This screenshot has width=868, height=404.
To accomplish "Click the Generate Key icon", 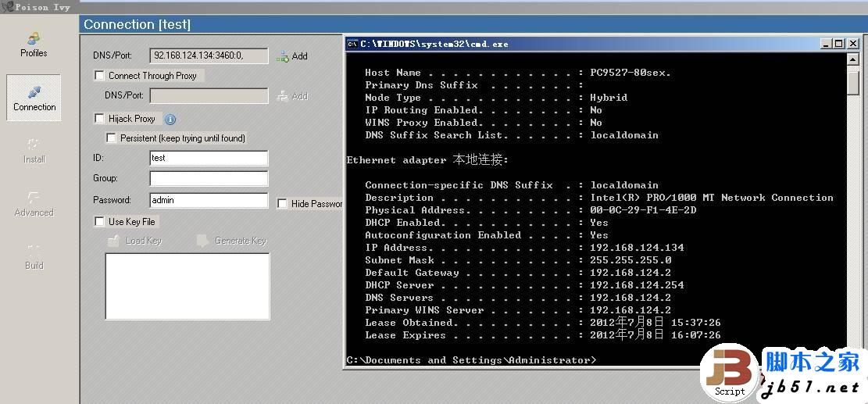I will pos(203,241).
